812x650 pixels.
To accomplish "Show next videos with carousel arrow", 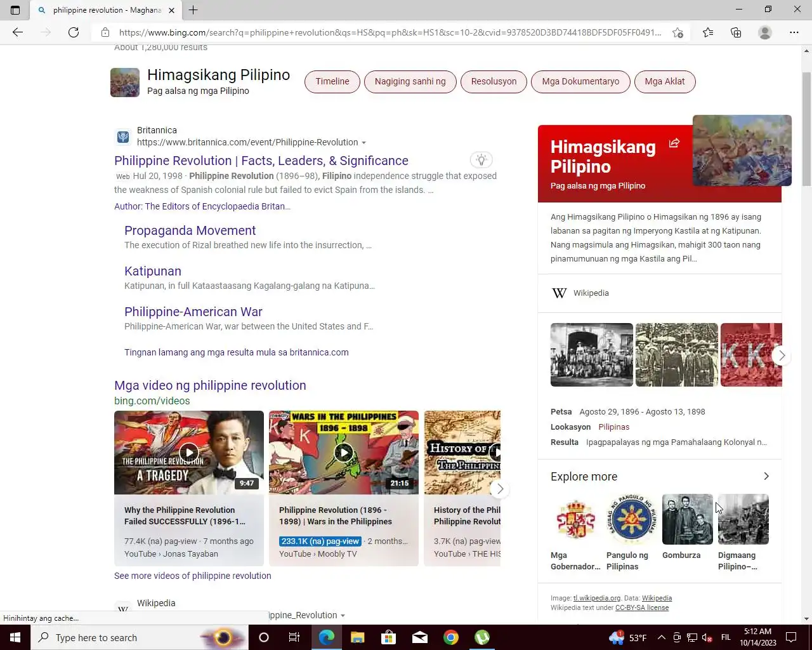I will pyautogui.click(x=500, y=489).
